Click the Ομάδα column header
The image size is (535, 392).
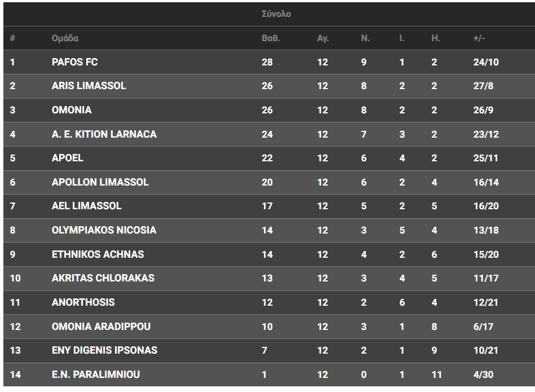tap(65, 38)
